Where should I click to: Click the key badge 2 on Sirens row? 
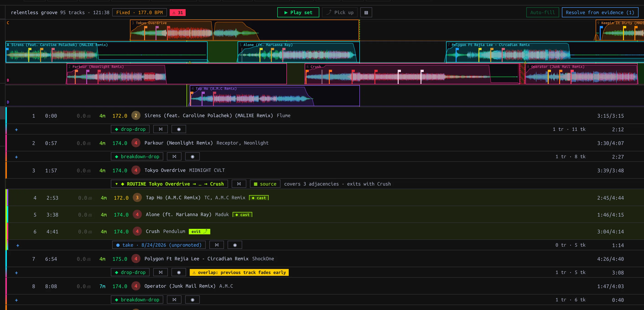point(136,116)
